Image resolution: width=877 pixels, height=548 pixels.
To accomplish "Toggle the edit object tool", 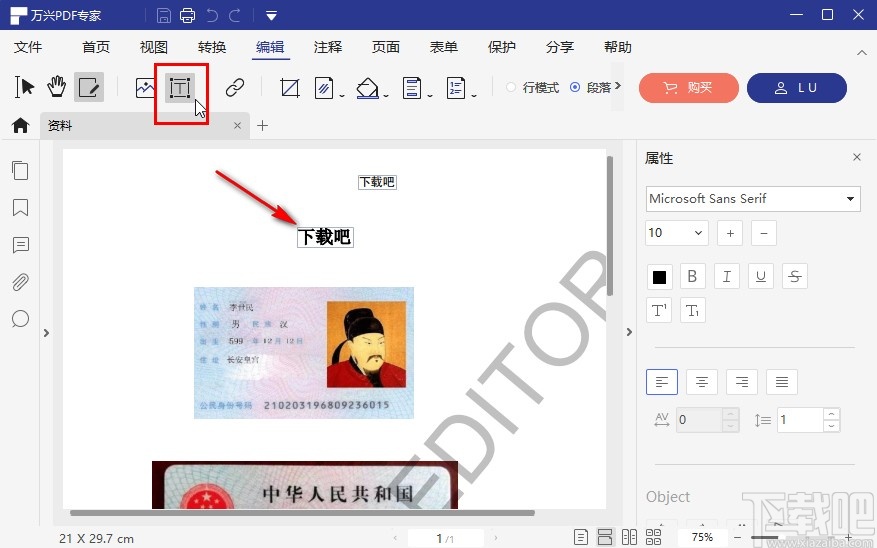I will pos(89,87).
